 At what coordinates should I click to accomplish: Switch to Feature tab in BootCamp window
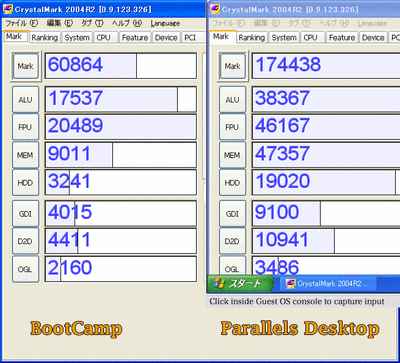(x=135, y=38)
